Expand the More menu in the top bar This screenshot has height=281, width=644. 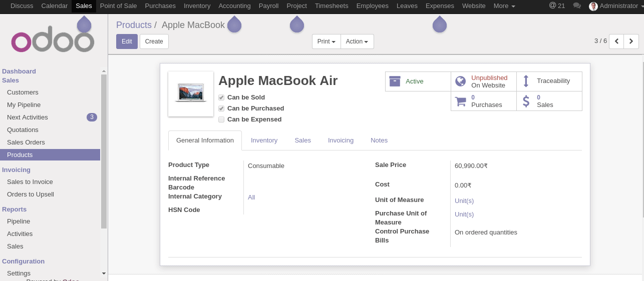[504, 6]
